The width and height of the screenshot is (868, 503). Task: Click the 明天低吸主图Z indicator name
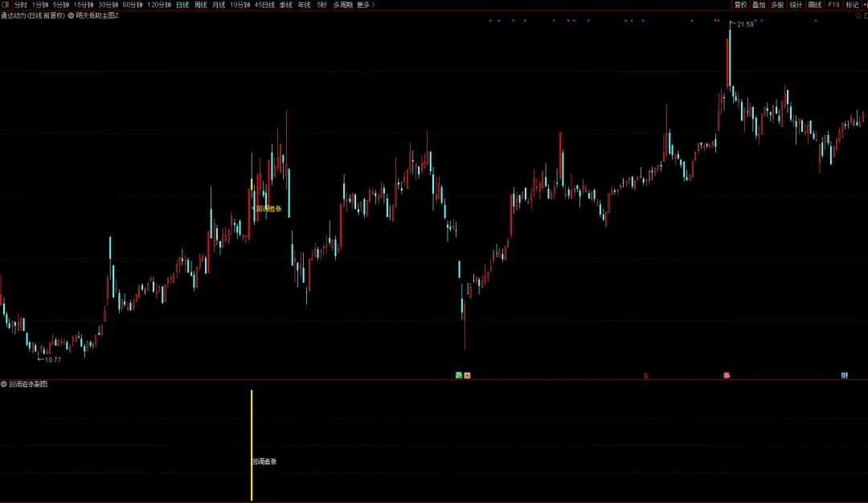click(x=97, y=15)
